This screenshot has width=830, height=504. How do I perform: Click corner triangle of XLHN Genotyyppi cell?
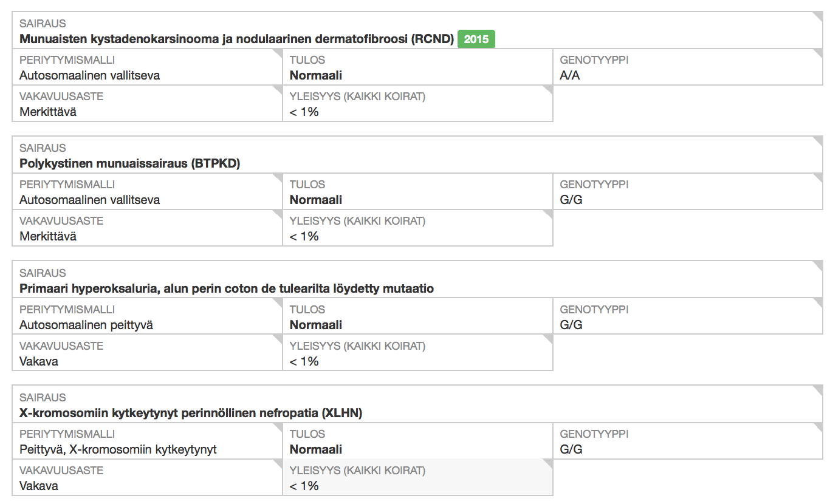(x=818, y=426)
